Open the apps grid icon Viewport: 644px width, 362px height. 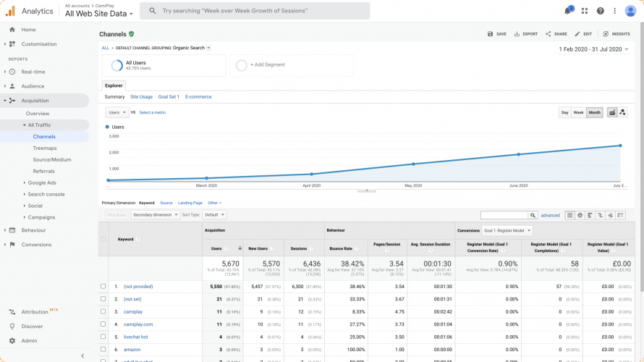[x=585, y=11]
